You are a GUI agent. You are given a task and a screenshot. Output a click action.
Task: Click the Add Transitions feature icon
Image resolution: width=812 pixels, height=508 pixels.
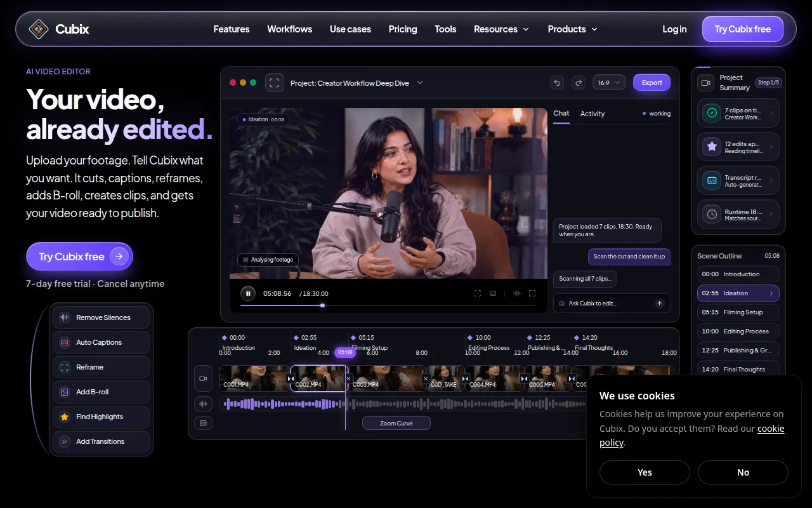(64, 441)
